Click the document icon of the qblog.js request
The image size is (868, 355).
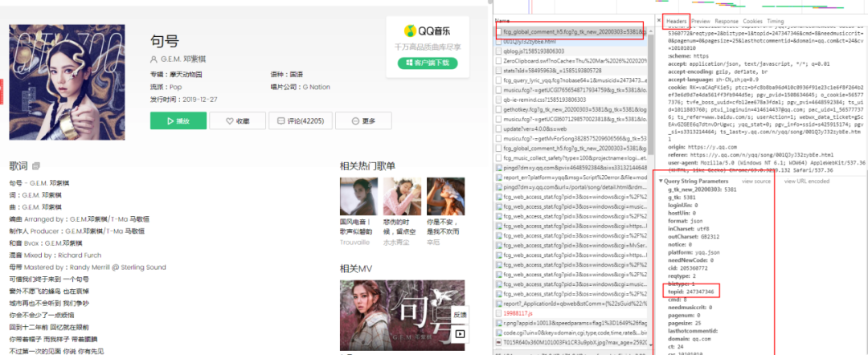point(499,51)
